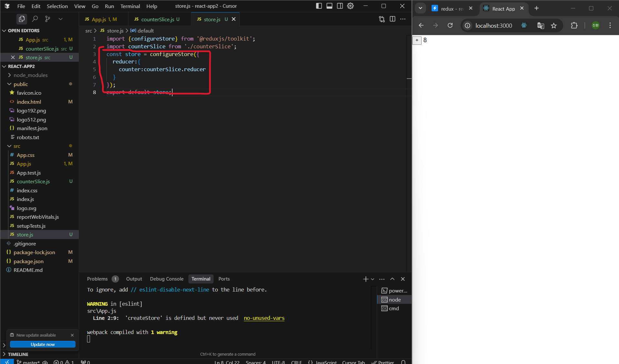The image size is (619, 364).
Task: Open browser extensions puzzle icon
Action: (x=574, y=25)
